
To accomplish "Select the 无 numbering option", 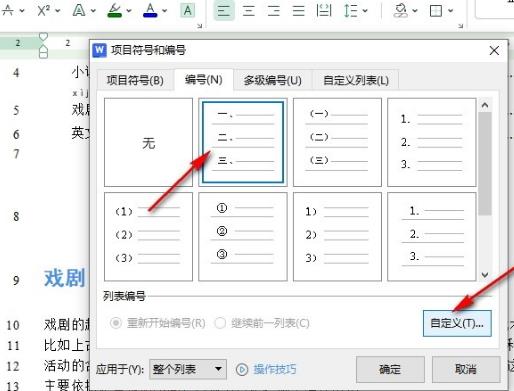I will [148, 142].
